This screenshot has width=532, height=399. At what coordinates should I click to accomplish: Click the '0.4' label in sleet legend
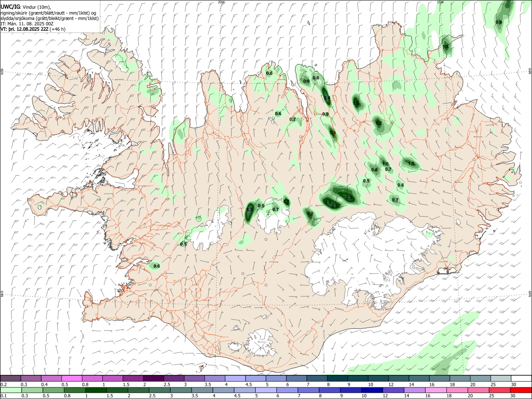click(45, 384)
